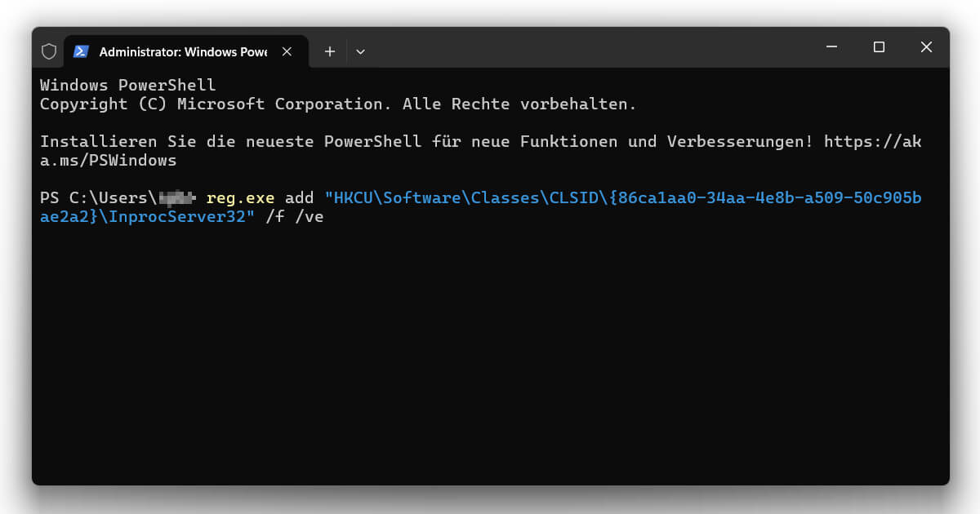980x514 pixels.
Task: Select the Administrator: Windows PowerShell tab
Action: pos(180,51)
